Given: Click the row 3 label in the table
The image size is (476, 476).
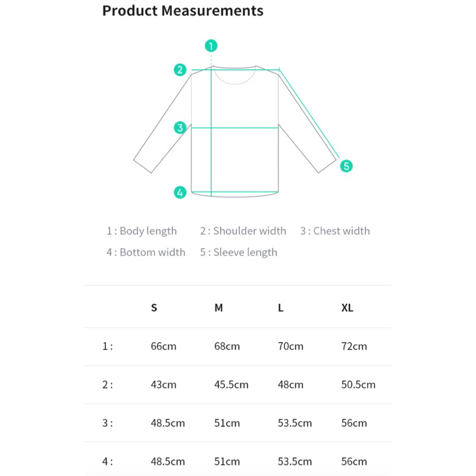Looking at the screenshot, I should [x=107, y=423].
